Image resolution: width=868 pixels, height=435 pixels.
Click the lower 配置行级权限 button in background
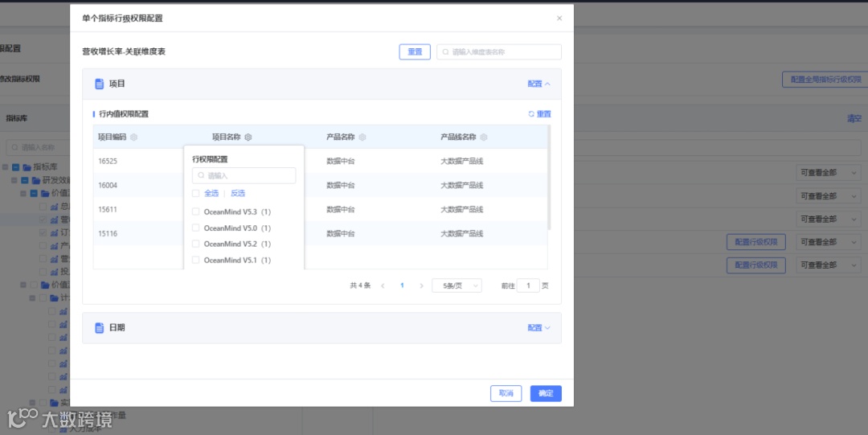pos(756,265)
